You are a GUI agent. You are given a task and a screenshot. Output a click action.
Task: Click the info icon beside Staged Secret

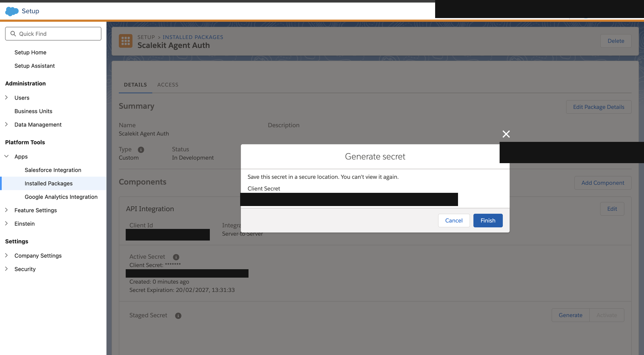coord(178,316)
